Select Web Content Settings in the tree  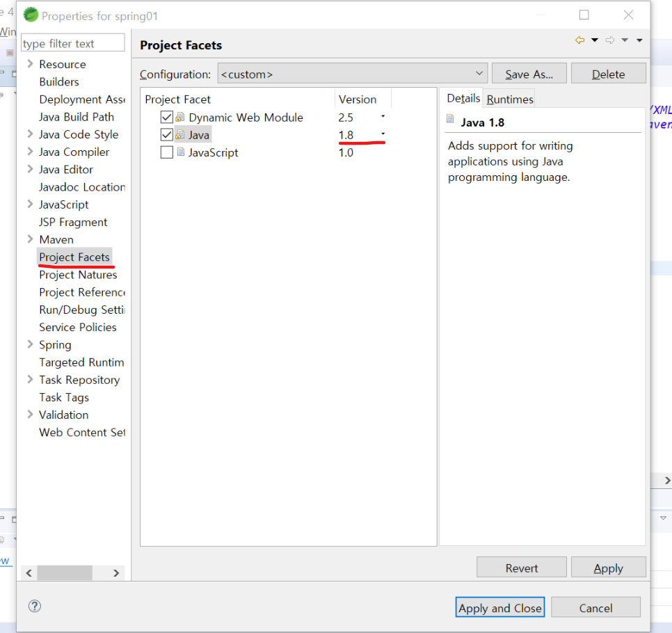(x=82, y=433)
